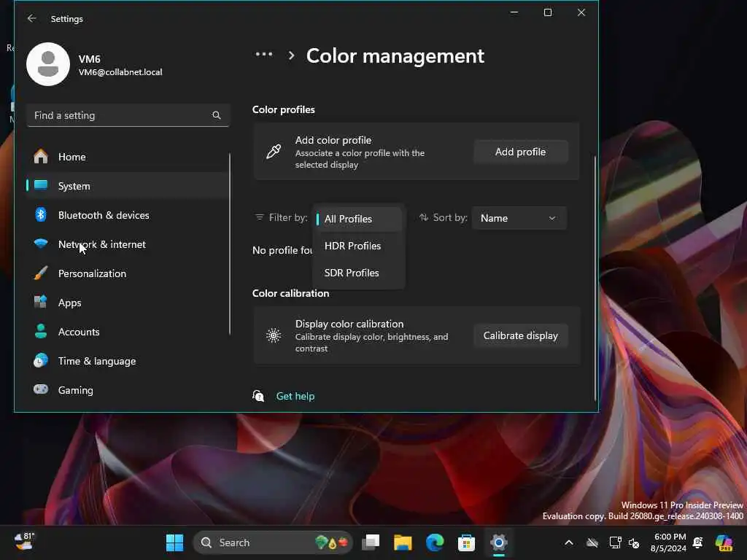Image resolution: width=747 pixels, height=560 pixels.
Task: Choose HDR Profiles filter option
Action: point(359,246)
